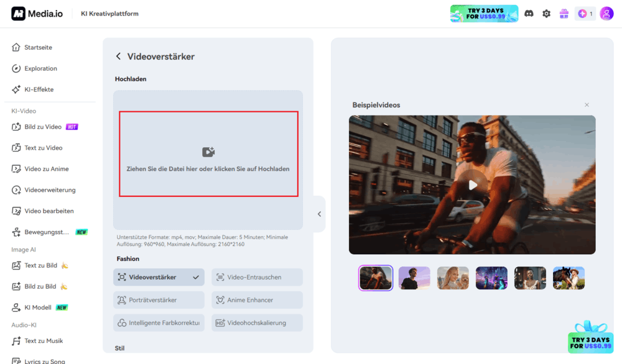
Task: Select the Videohochskalierung option
Action: click(x=257, y=323)
